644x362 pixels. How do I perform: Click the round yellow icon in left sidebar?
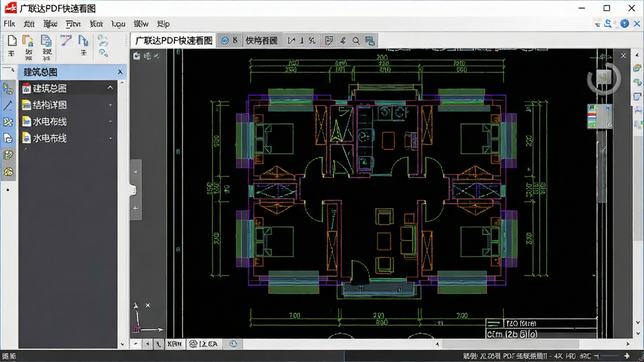click(8, 172)
